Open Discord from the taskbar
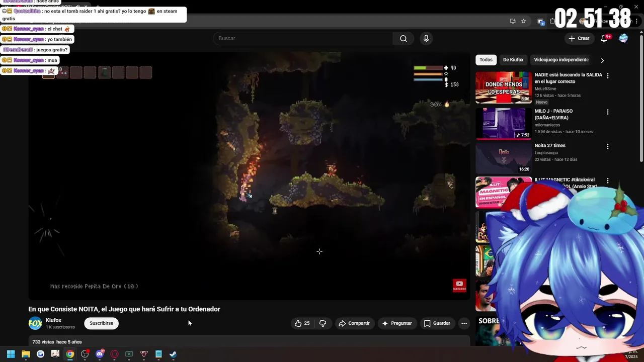 point(100,354)
